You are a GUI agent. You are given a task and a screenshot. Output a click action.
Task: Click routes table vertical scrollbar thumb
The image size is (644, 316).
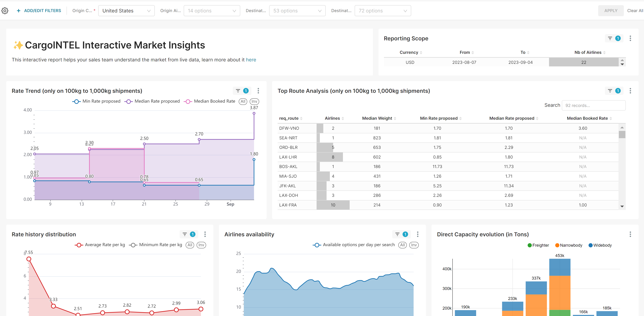tap(622, 134)
